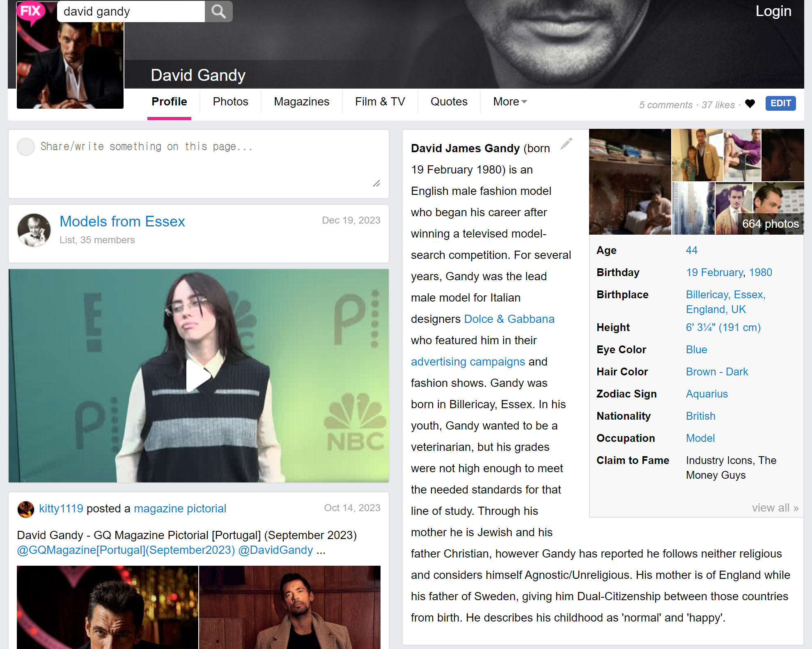Open the Film & TV tab
The image size is (812, 649).
pyautogui.click(x=380, y=102)
